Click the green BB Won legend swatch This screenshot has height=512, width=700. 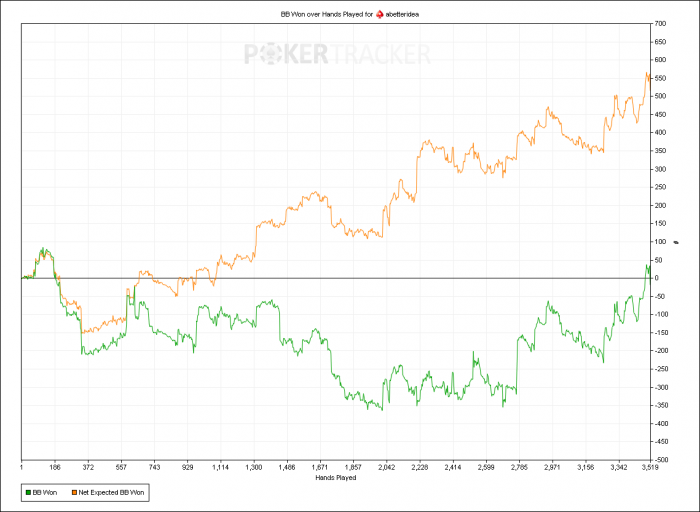pyautogui.click(x=29, y=493)
